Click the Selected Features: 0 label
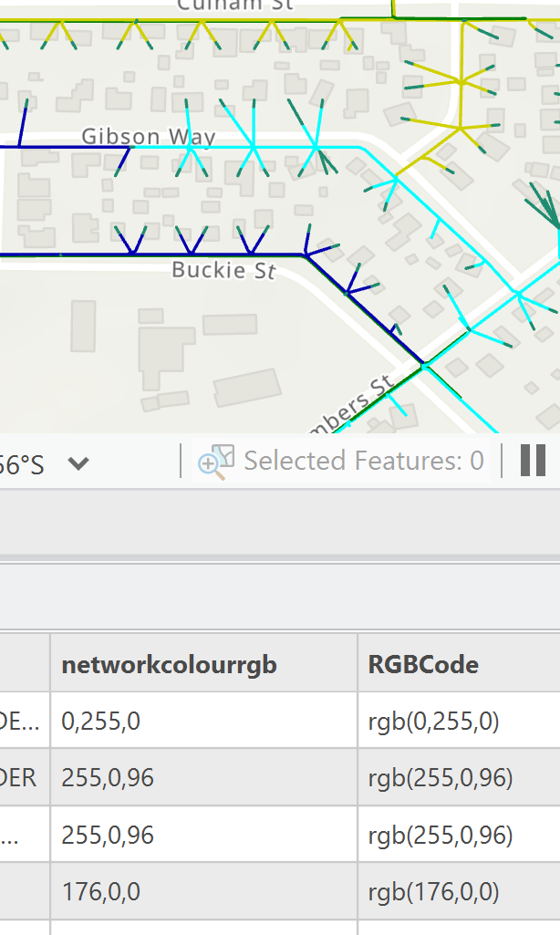Image resolution: width=560 pixels, height=935 pixels. [x=363, y=462]
